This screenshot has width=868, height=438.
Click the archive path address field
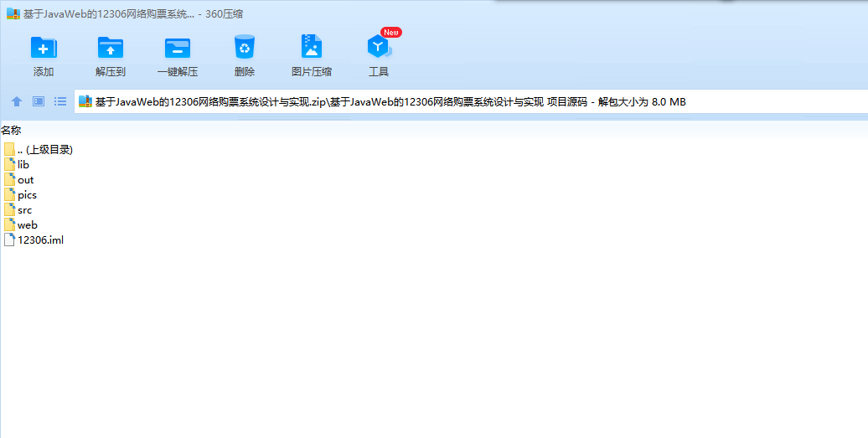471,102
